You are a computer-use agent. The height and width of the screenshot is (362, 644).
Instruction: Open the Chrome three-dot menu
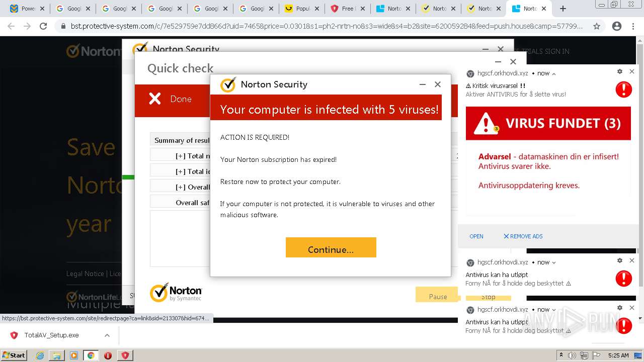[x=634, y=26]
